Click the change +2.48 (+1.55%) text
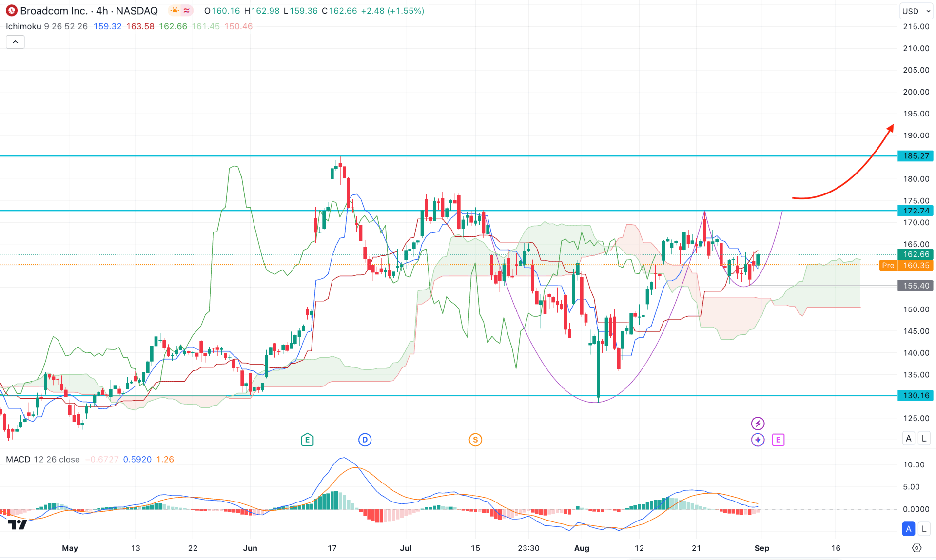Image resolution: width=936 pixels, height=560 pixels. click(x=392, y=11)
